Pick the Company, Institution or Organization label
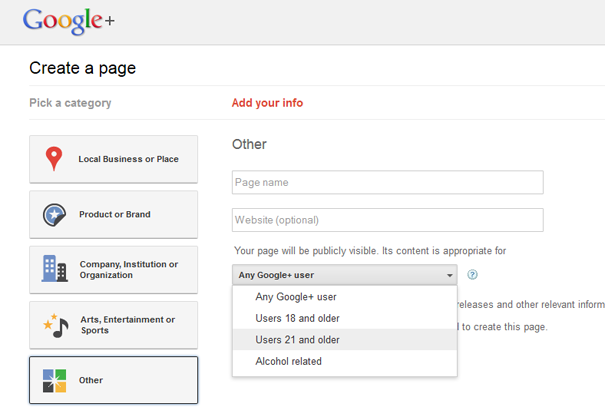Viewport: 605px width, 417px height. tap(129, 269)
